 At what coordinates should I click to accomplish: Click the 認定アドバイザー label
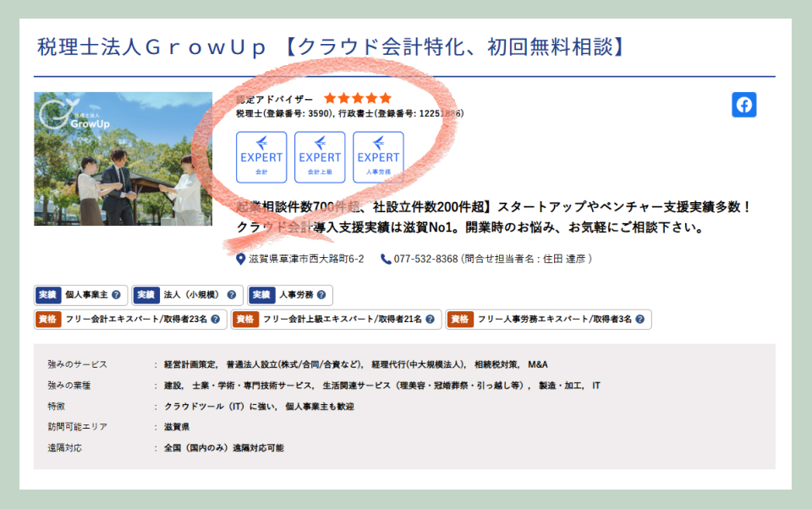click(x=274, y=99)
